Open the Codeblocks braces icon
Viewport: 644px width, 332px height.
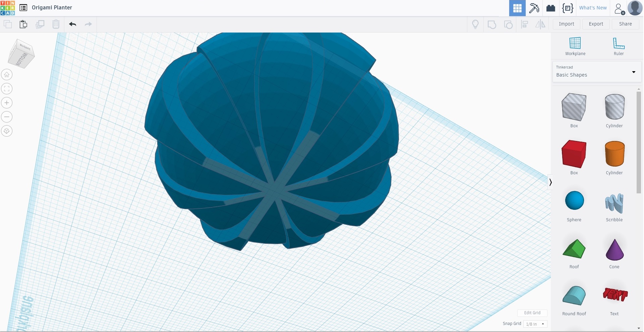click(568, 8)
